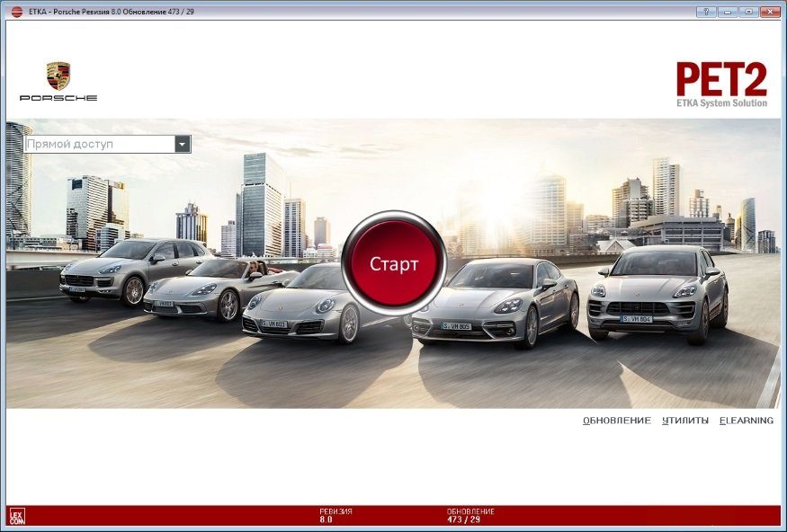Click the LexCom logo in status bar
This screenshot has width=787, height=532.
(16, 516)
